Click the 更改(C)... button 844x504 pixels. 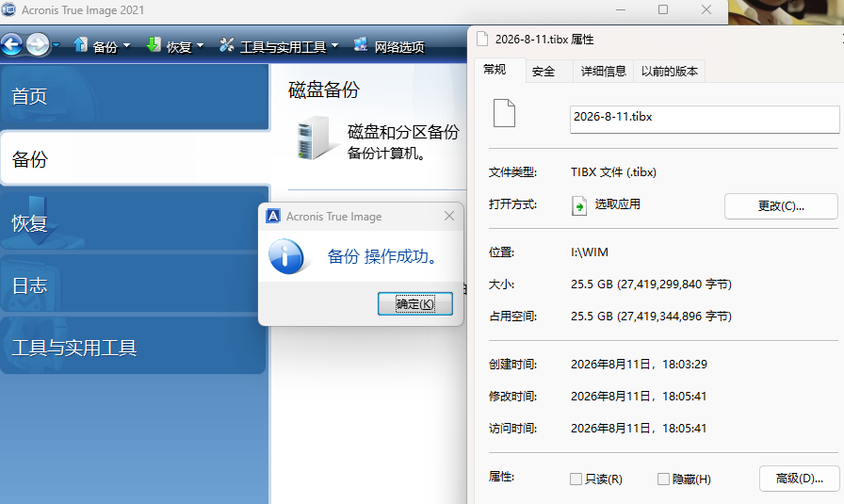[x=781, y=206]
